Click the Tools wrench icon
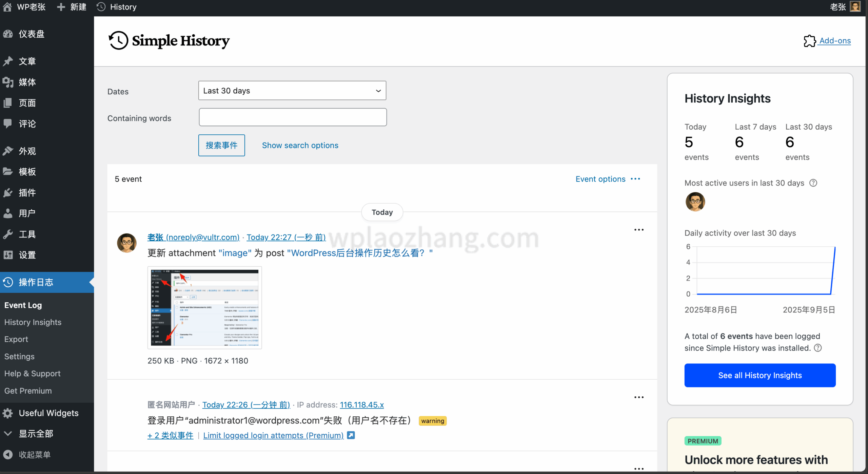 (8, 234)
